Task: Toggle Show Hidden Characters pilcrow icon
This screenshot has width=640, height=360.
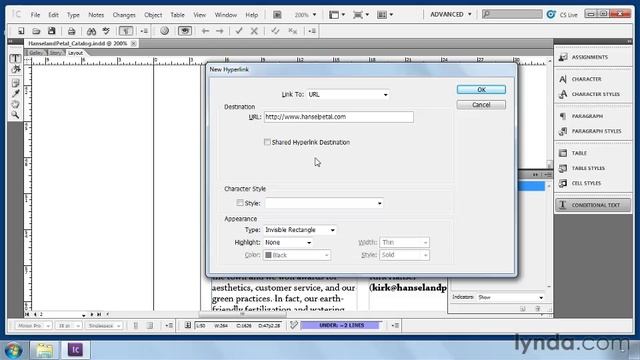Action: point(126,31)
